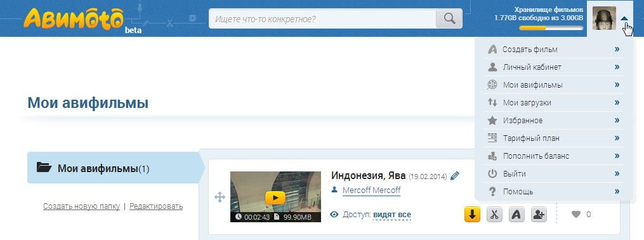Click the storage usage progress bar
Image resolution: width=644 pixels, height=240 pixels.
pyautogui.click(x=551, y=28)
